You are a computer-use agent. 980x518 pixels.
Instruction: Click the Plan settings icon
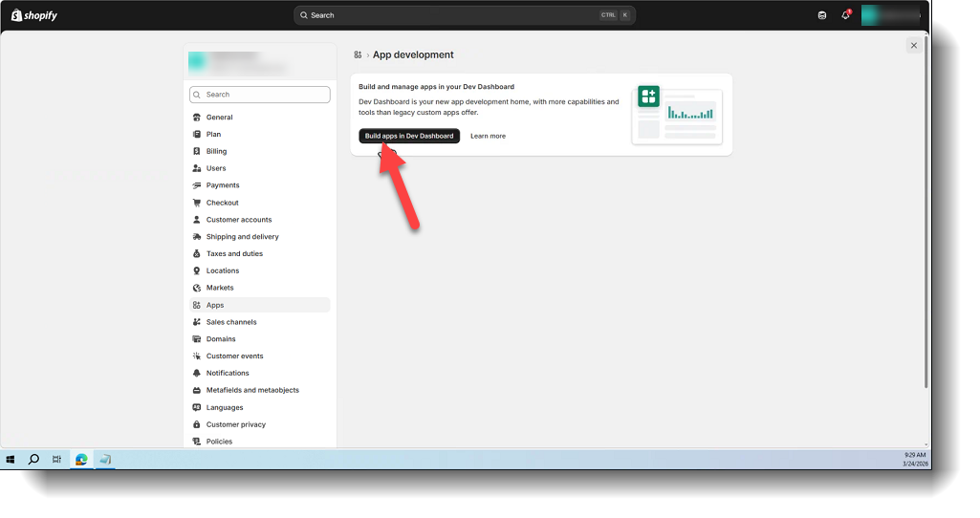coord(197,135)
